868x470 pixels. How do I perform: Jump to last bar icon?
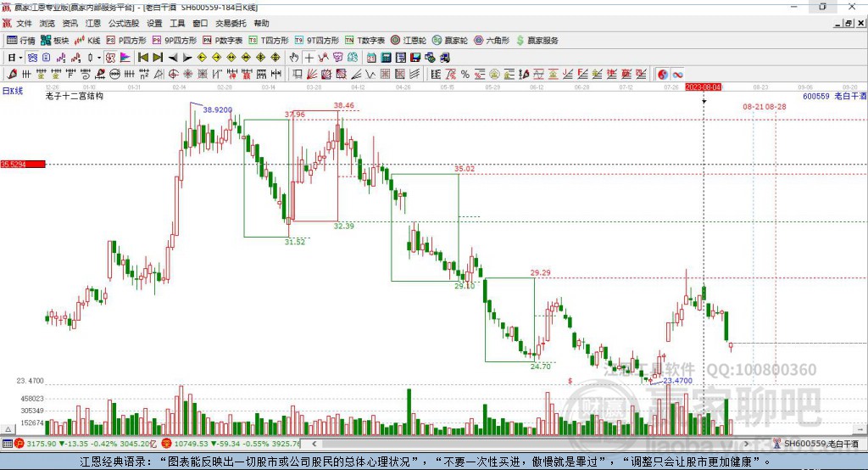click(158, 58)
